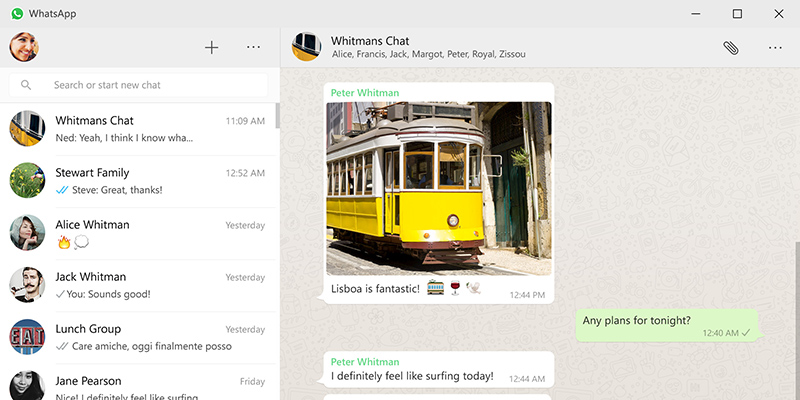
Task: Open Alice Whitman's chat
Action: (140, 233)
